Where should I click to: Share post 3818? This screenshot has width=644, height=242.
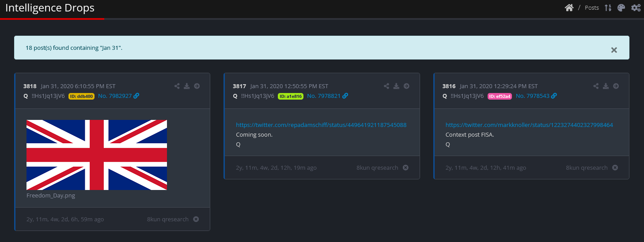(x=177, y=86)
